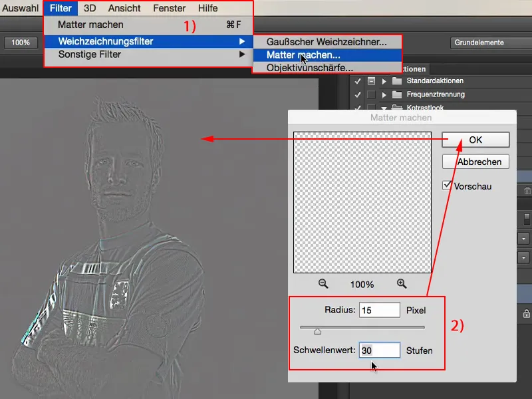The image size is (532, 399).
Task: Zoom out the dialog preview
Action: [323, 284]
